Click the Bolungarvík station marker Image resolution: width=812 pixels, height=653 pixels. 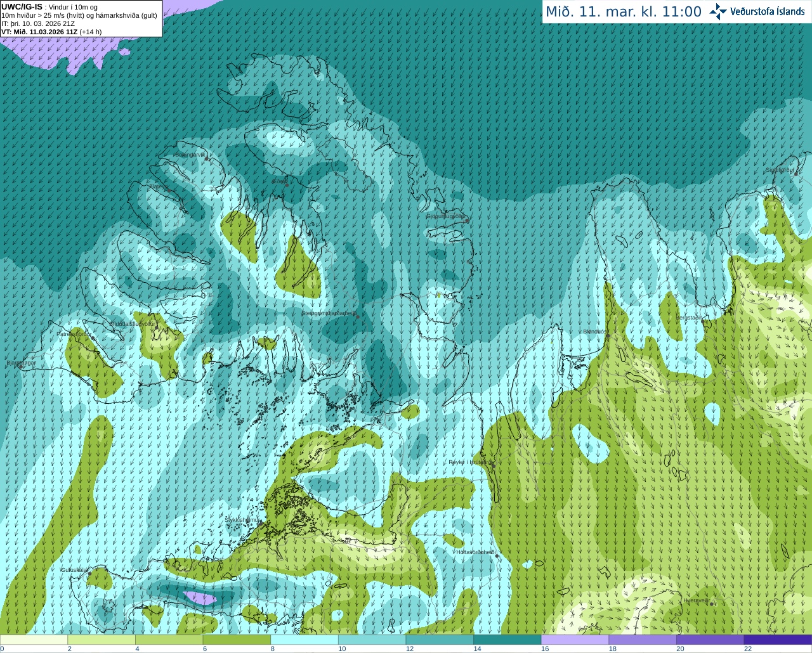click(207, 158)
